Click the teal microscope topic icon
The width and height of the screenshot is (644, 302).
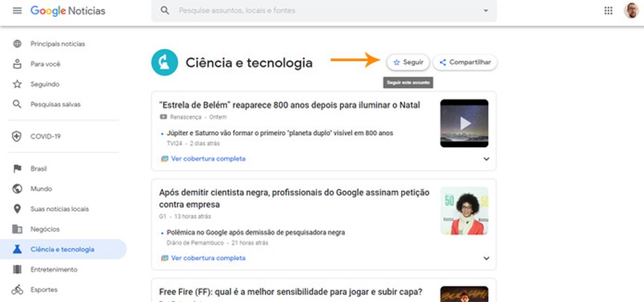pyautogui.click(x=164, y=62)
